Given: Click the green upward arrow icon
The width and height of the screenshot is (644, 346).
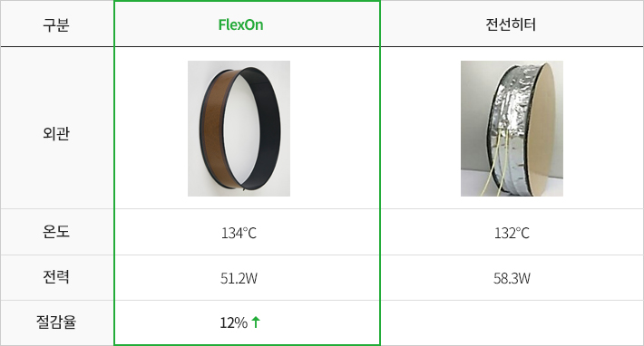Looking at the screenshot, I should (x=256, y=322).
